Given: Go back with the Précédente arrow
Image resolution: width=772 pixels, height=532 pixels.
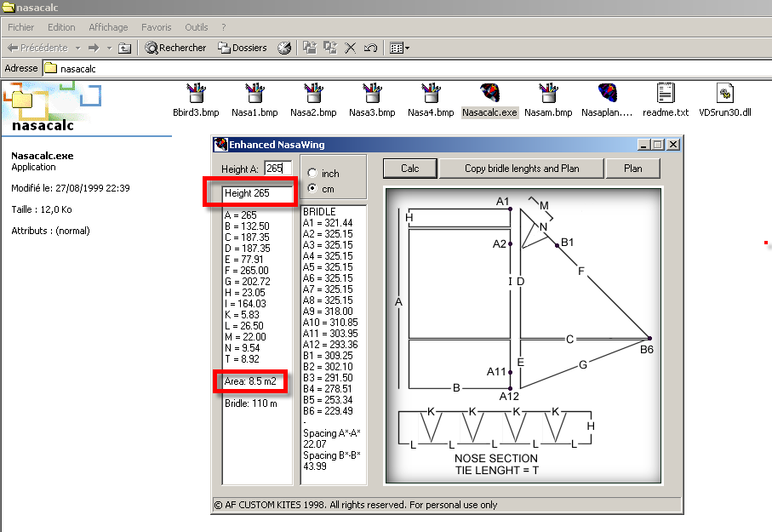Looking at the screenshot, I should 37,48.
